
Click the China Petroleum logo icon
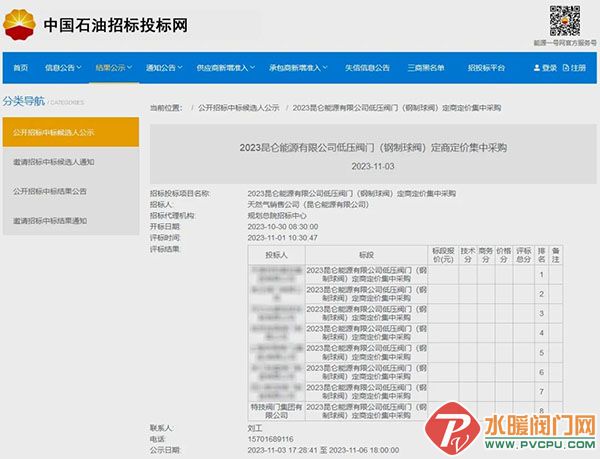(19, 25)
